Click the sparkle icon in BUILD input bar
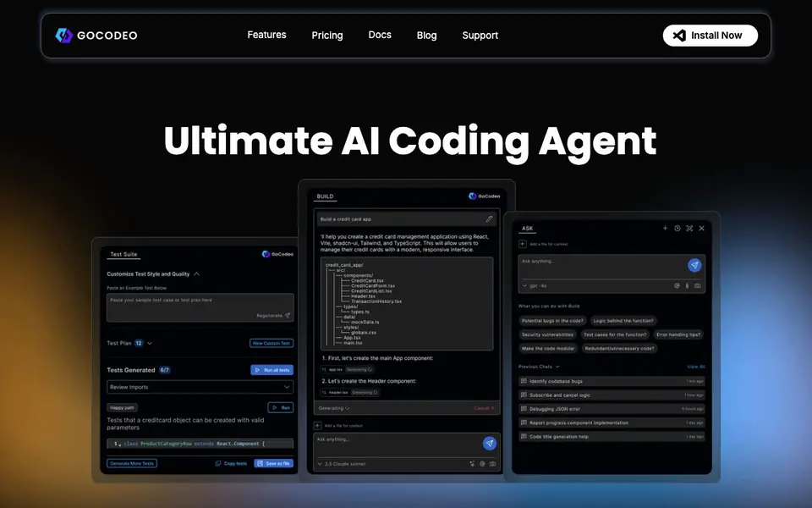This screenshot has height=508, width=812. [472, 464]
